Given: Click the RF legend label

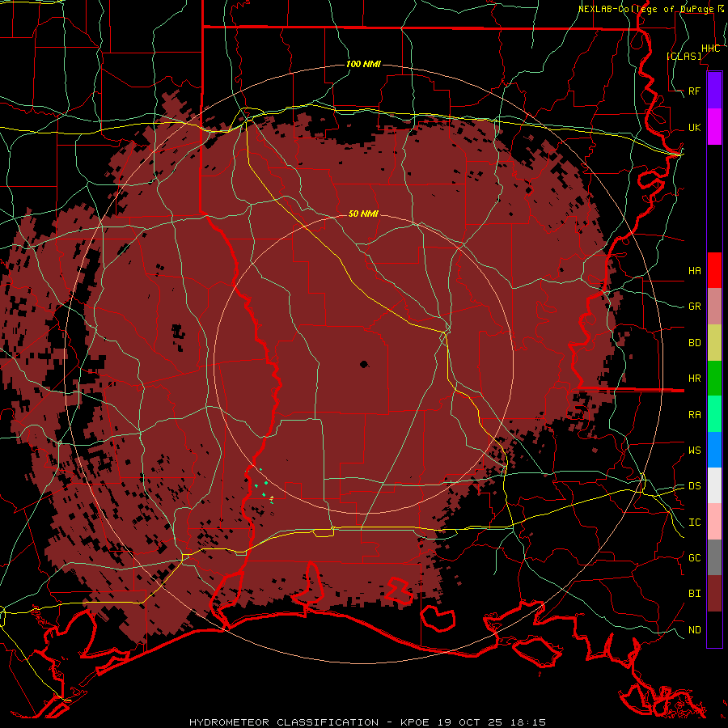Looking at the screenshot, I should click(x=695, y=91).
